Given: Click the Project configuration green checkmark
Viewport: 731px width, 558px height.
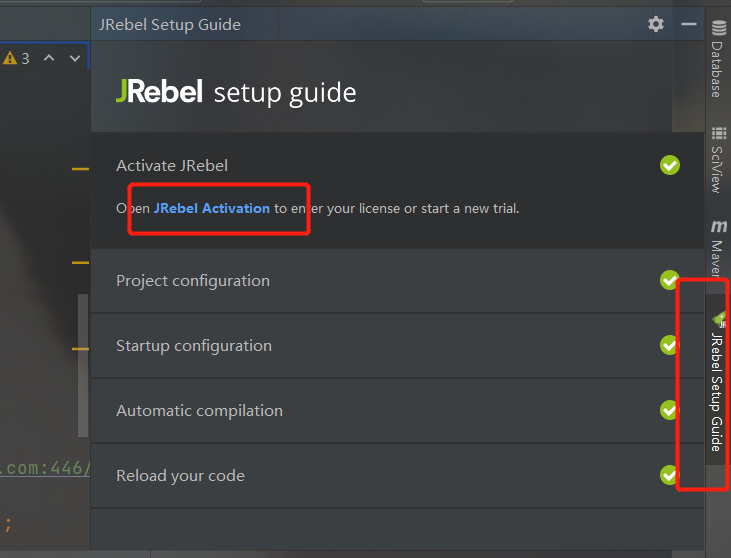Looking at the screenshot, I should click(x=669, y=280).
